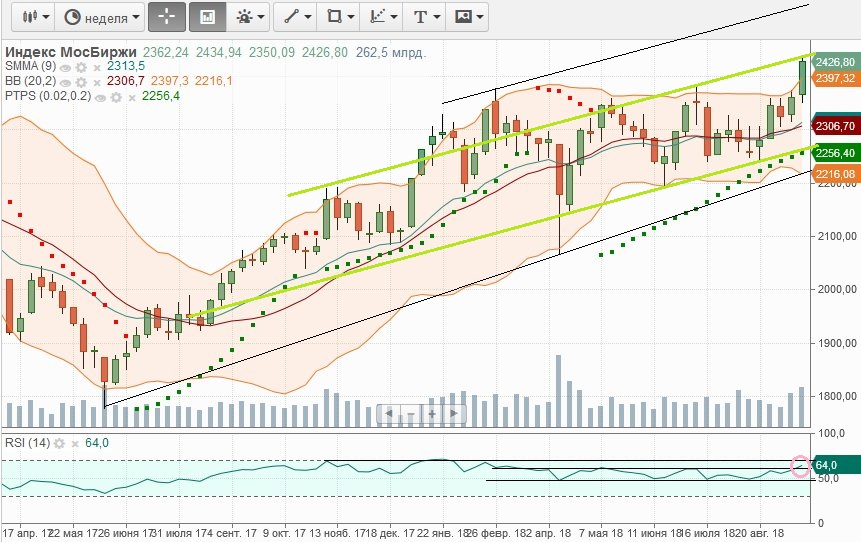Click the Индекс МосБиржи title
The width and height of the screenshot is (861, 542).
pos(70,53)
